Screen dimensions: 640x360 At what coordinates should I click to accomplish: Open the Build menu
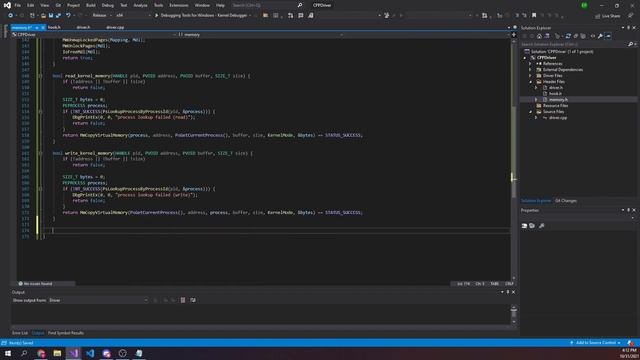click(91, 5)
